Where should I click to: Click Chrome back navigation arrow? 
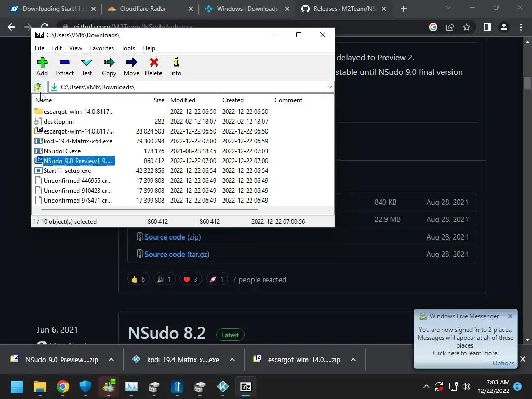pyautogui.click(x=11, y=27)
